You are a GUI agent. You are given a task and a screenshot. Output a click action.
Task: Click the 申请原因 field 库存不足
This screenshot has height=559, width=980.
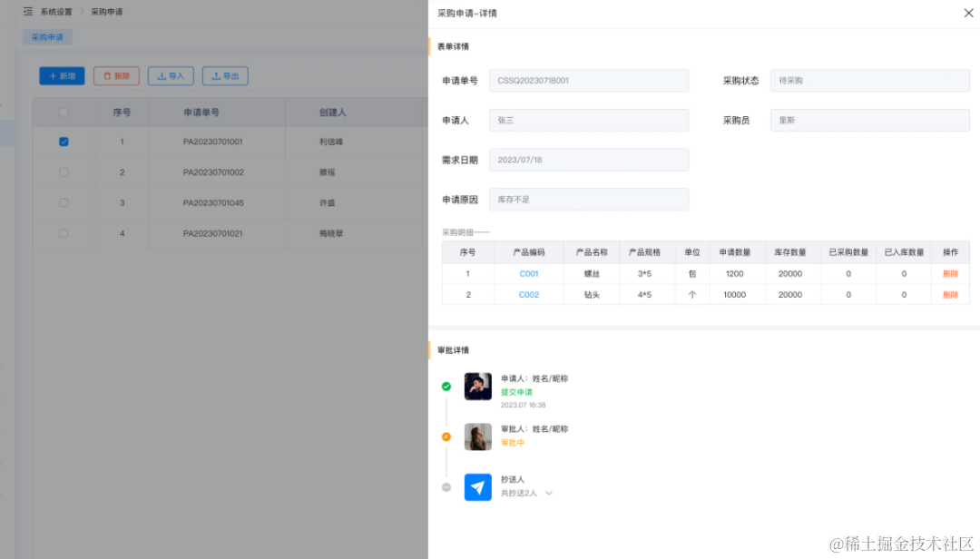pyautogui.click(x=589, y=200)
